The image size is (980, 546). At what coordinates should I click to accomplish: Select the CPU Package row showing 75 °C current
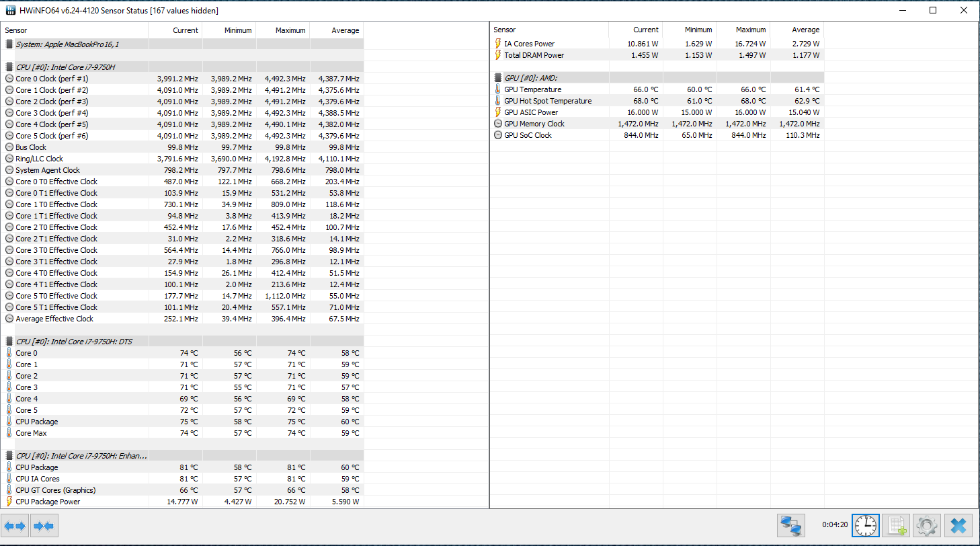pyautogui.click(x=182, y=422)
